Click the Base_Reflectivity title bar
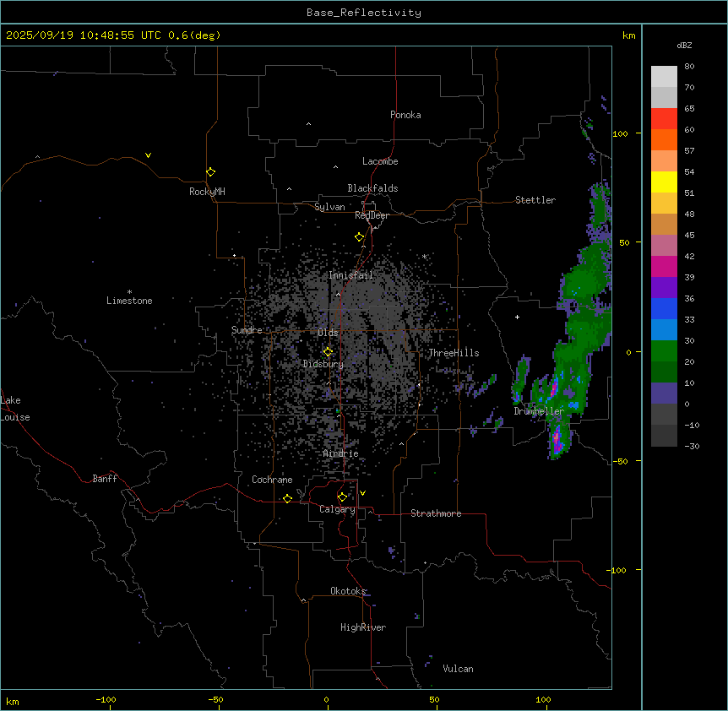The image size is (728, 711). click(363, 12)
